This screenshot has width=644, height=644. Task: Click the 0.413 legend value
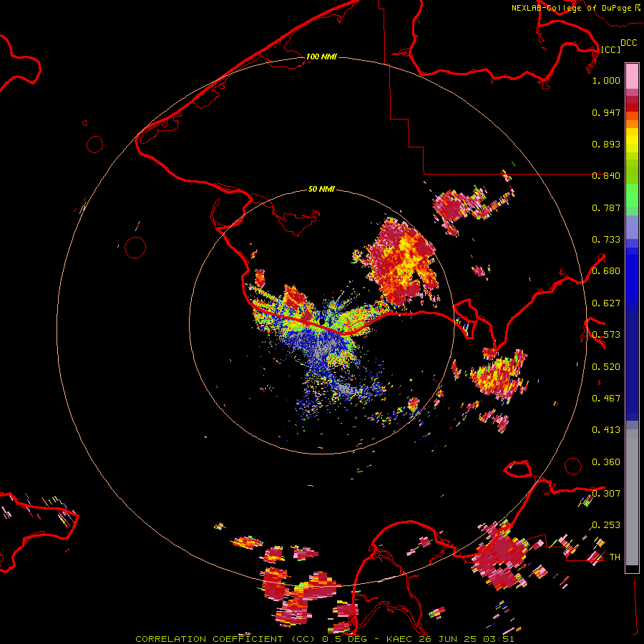pos(606,430)
